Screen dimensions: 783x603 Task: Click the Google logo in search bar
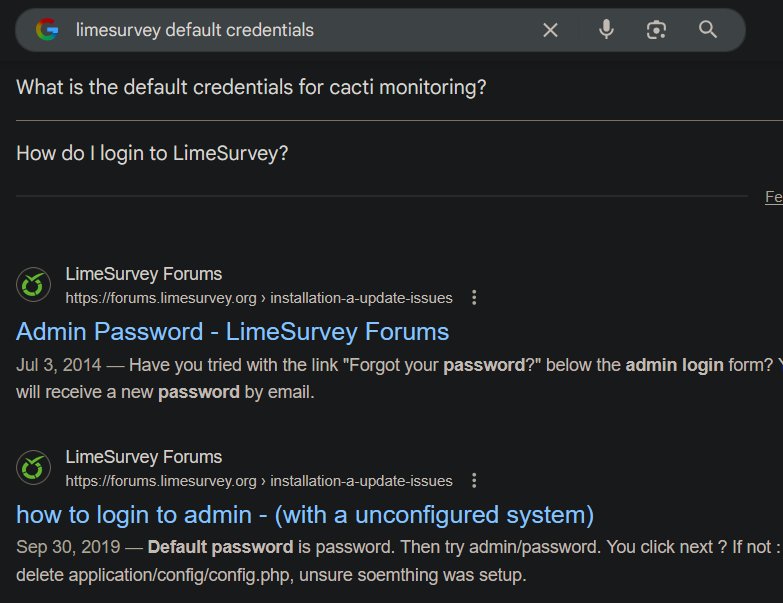[x=47, y=29]
